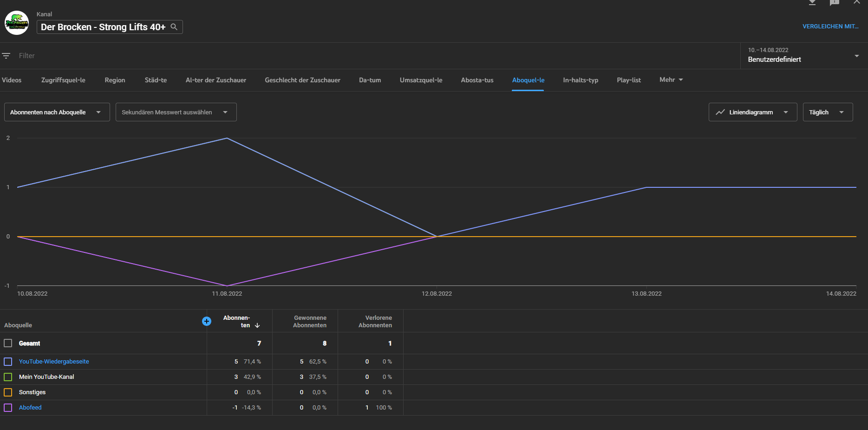
Task: Open the Abonnenten nach Aboquelle dropdown
Action: [57, 112]
